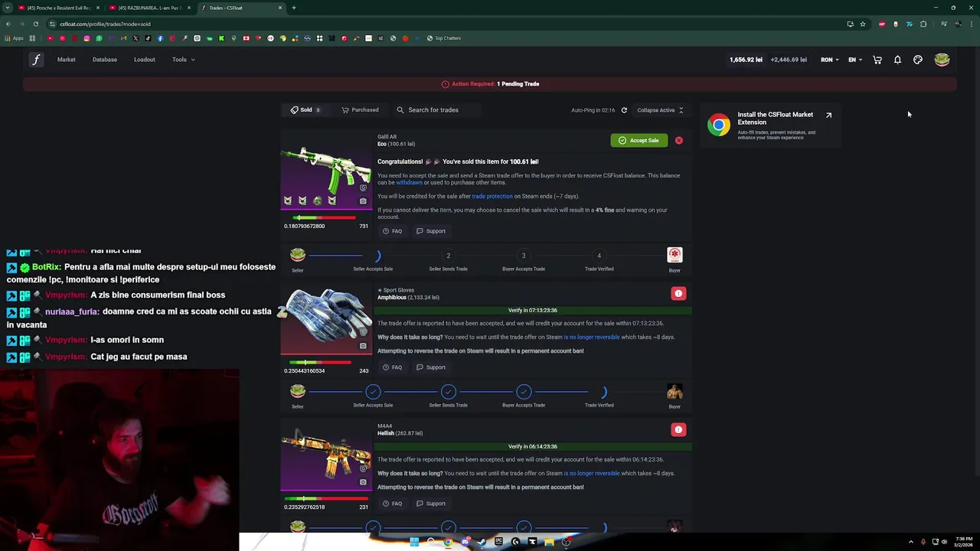Click the camera icon on Sport Gloves item
The width and height of the screenshot is (980, 551).
coord(363,346)
